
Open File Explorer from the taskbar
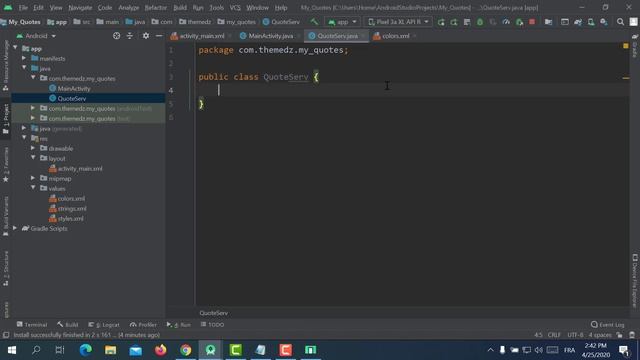110,350
